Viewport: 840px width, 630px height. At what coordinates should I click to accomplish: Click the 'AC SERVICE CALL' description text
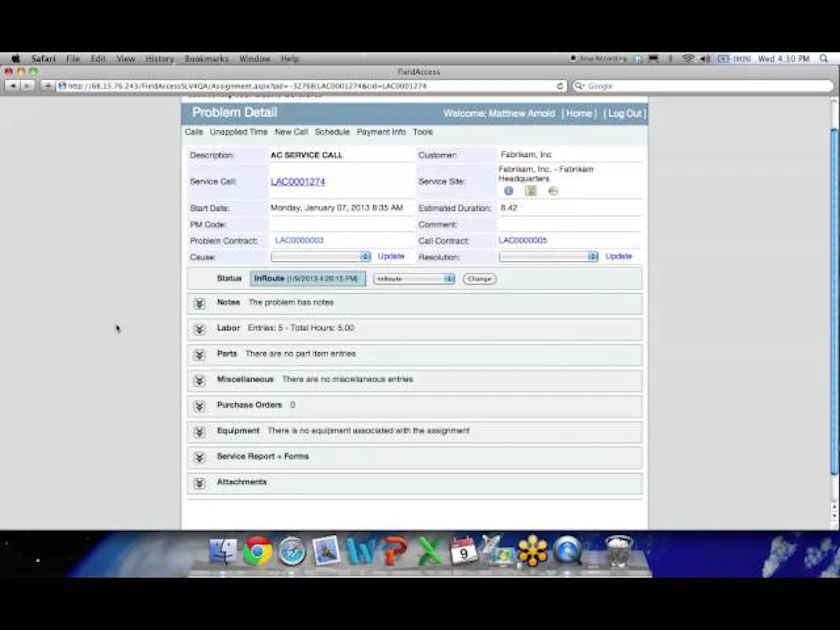(306, 155)
